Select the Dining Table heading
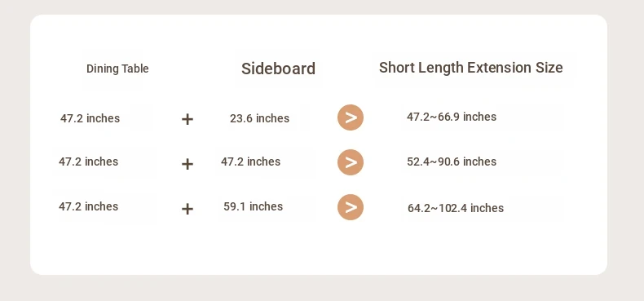The image size is (644, 301). point(117,69)
